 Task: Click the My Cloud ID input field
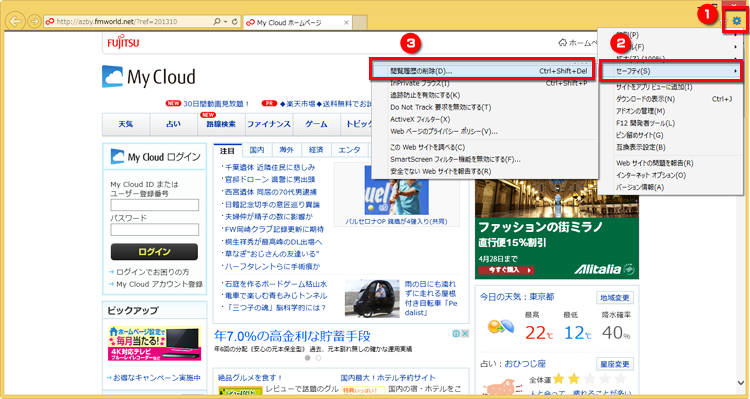154,205
